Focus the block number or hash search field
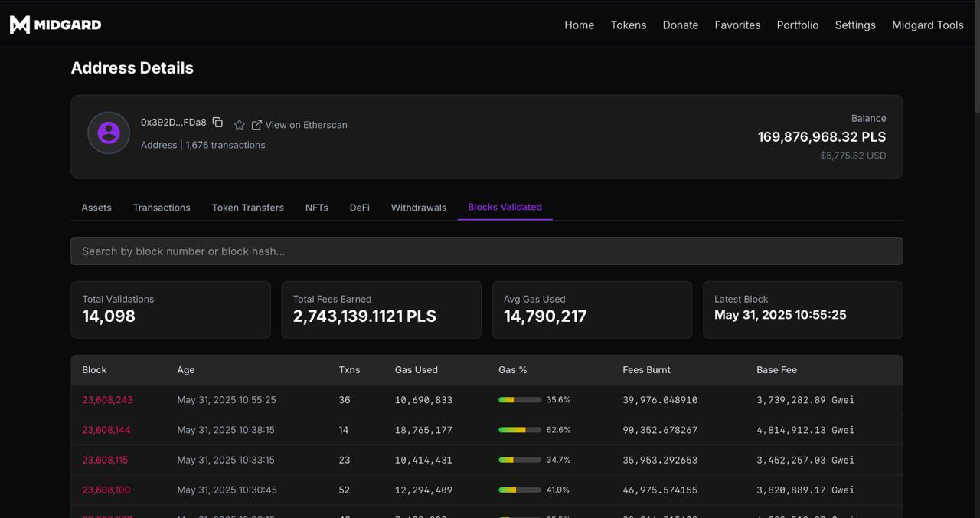The image size is (980, 518). [487, 251]
